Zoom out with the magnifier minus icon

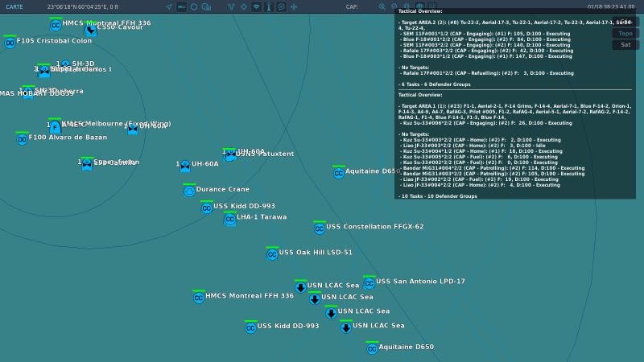tap(394, 6)
